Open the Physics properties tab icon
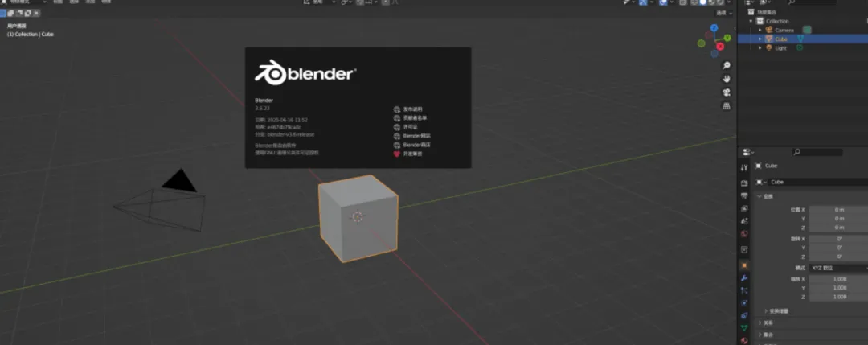This screenshot has height=345, width=868. point(744,303)
